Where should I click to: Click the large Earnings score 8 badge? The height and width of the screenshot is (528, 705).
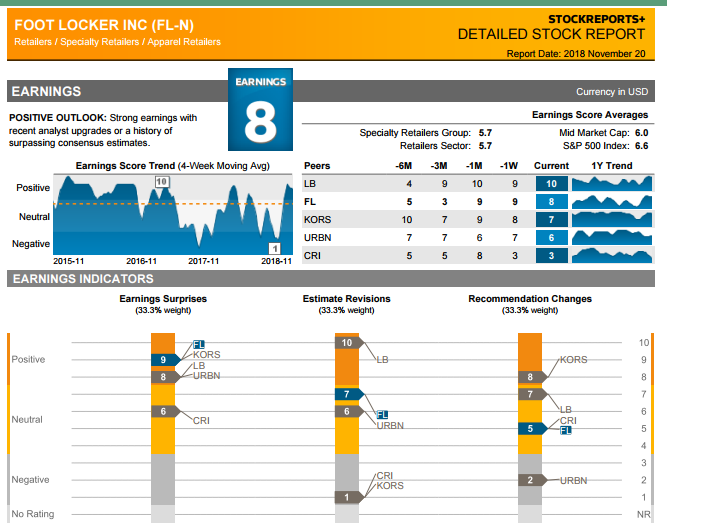pyautogui.click(x=260, y=109)
